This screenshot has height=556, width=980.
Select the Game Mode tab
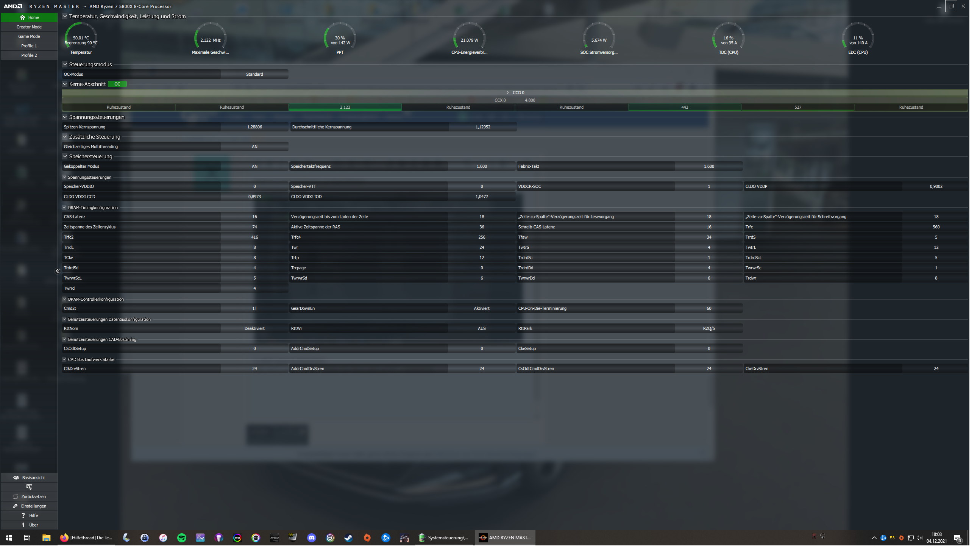pos(29,36)
